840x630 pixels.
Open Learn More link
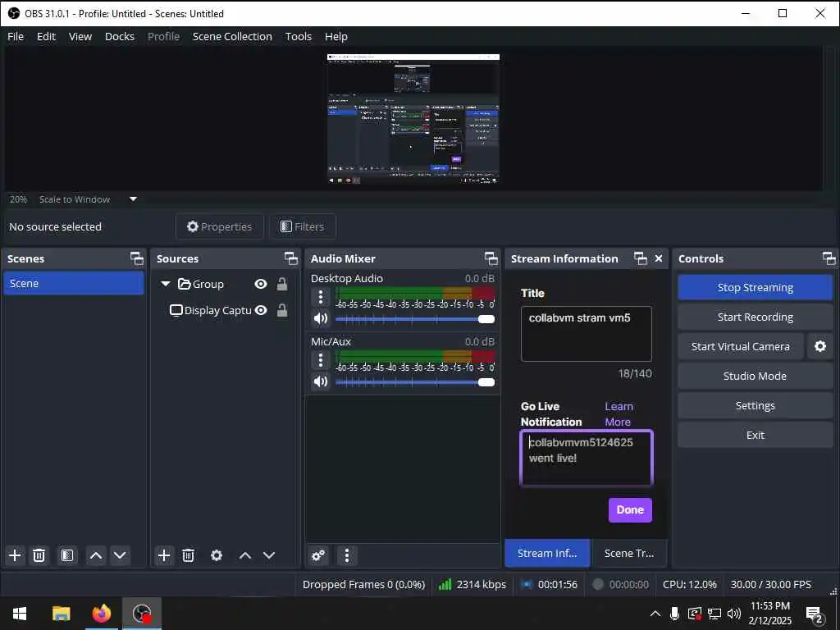pyautogui.click(x=619, y=414)
